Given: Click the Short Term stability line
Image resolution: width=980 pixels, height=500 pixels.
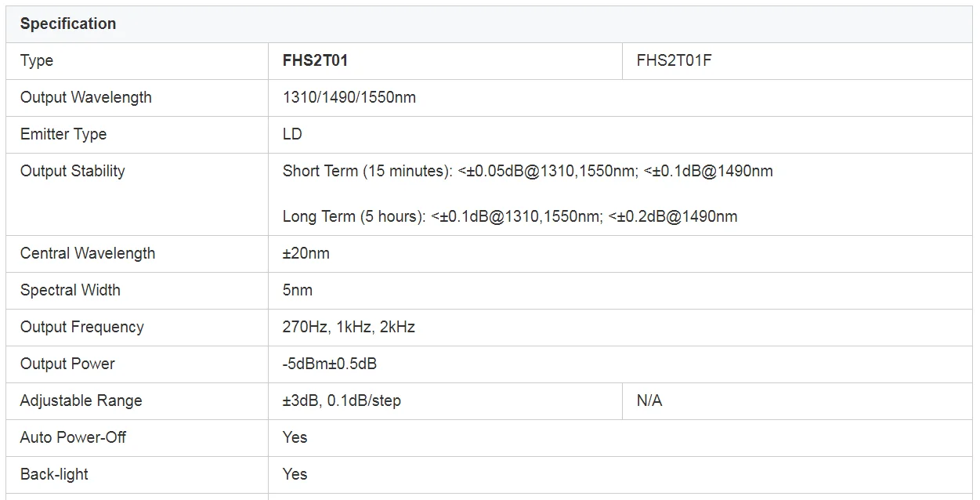Looking at the screenshot, I should 528,171.
